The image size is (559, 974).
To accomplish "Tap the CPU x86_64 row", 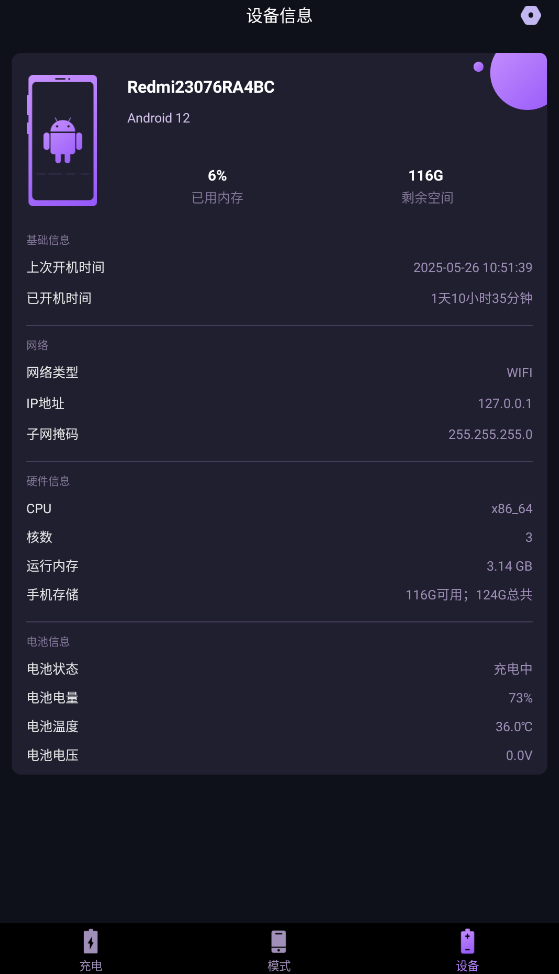I will 280,509.
